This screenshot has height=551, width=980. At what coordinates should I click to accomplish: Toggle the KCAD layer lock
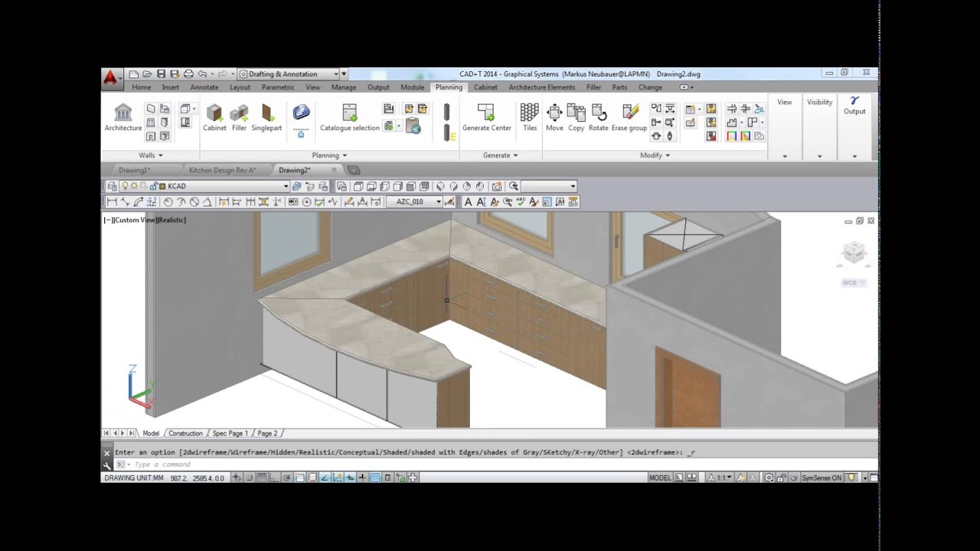tap(153, 186)
